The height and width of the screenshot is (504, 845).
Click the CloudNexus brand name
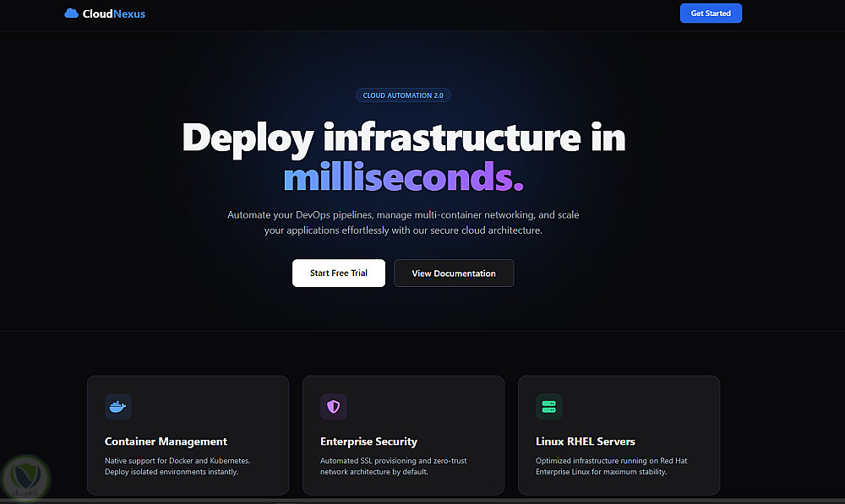click(x=114, y=14)
